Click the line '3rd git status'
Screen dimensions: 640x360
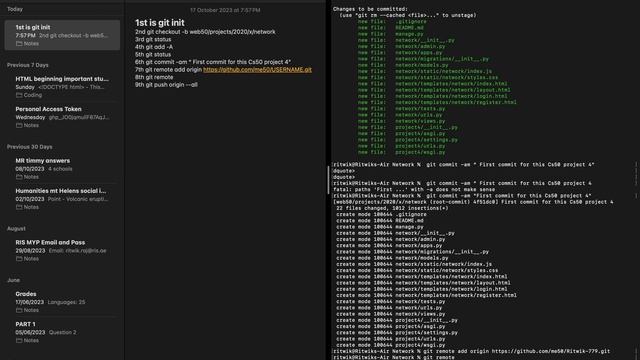(153, 39)
